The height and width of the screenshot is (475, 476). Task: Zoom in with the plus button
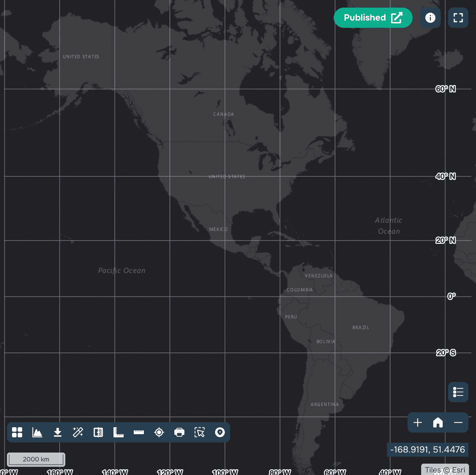[418, 423]
